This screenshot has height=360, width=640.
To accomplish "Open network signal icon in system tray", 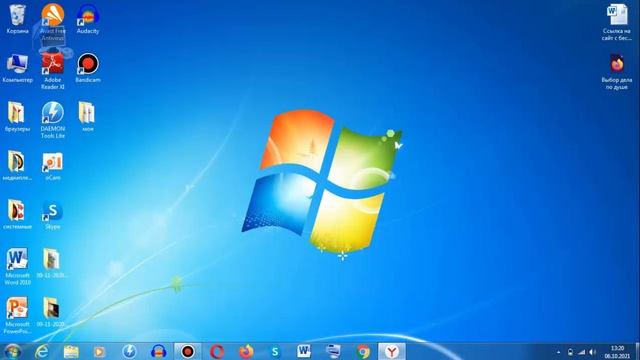I will point(582,352).
